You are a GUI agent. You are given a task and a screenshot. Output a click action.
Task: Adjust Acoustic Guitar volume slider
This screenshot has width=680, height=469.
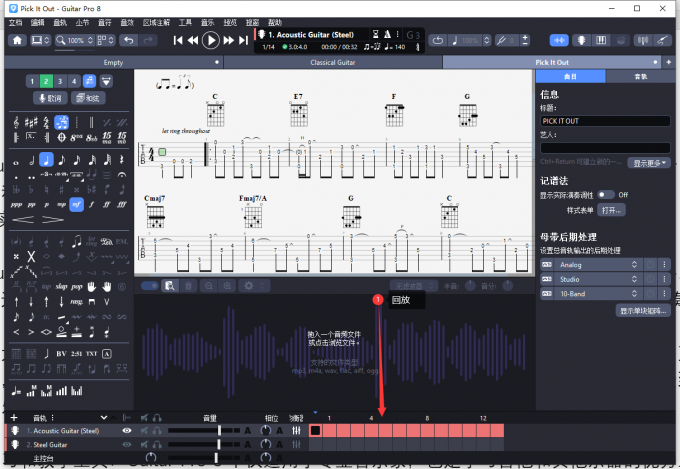coord(219,430)
